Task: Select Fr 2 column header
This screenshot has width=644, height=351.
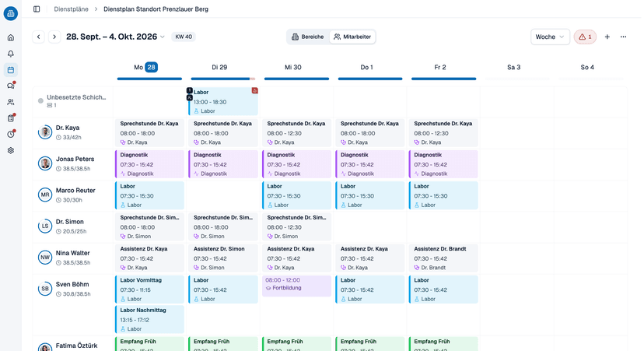Action: click(440, 67)
